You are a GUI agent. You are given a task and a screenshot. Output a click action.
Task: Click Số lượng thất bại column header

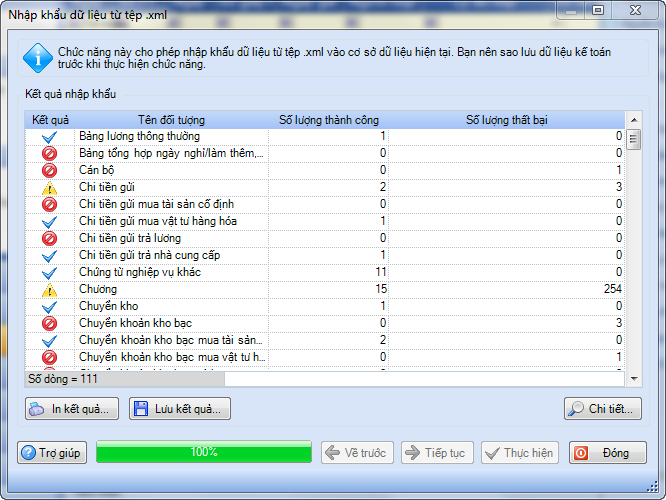point(506,120)
